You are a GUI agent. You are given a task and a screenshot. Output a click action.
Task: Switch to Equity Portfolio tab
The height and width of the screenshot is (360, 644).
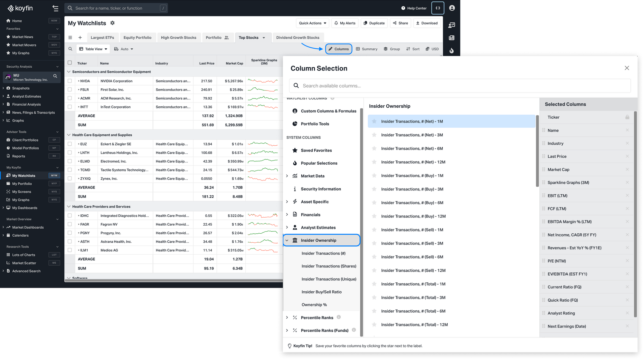[x=137, y=38]
